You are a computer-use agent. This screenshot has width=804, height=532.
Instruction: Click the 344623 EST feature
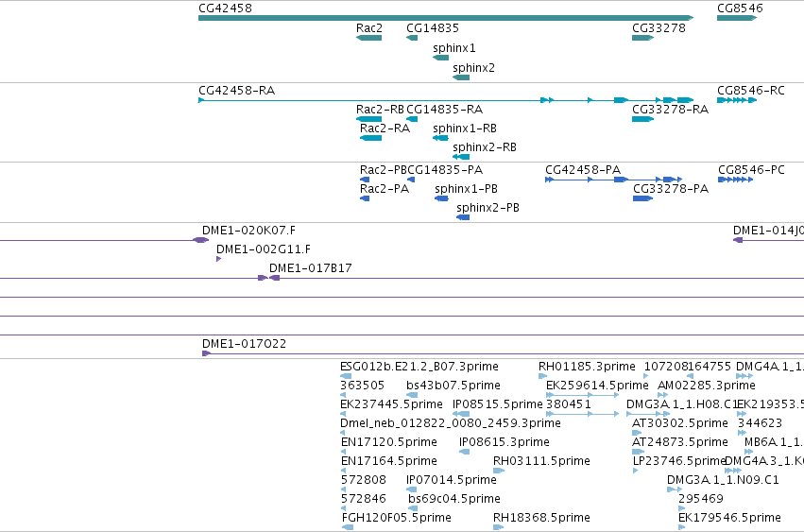pyautogui.click(x=742, y=433)
